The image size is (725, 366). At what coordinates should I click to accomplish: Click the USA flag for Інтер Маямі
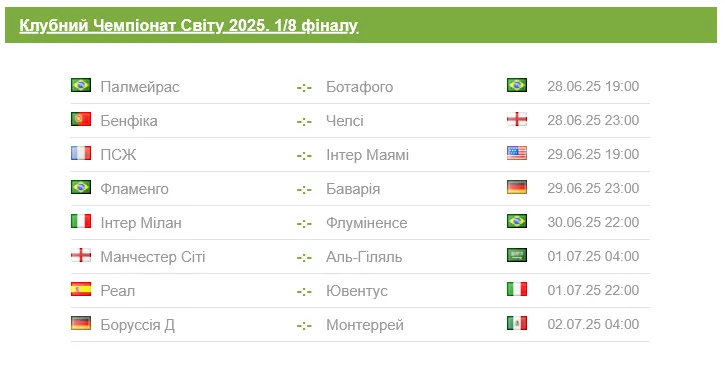pyautogui.click(x=517, y=153)
